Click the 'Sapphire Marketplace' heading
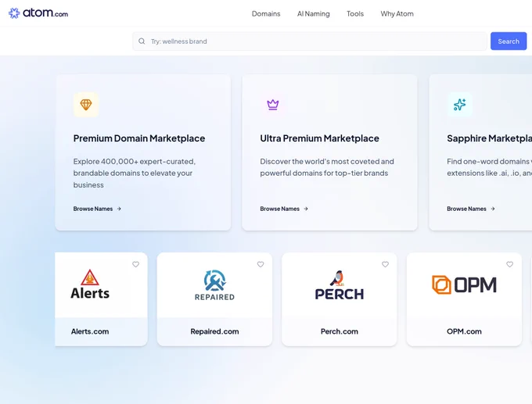532x404 pixels. [489, 138]
